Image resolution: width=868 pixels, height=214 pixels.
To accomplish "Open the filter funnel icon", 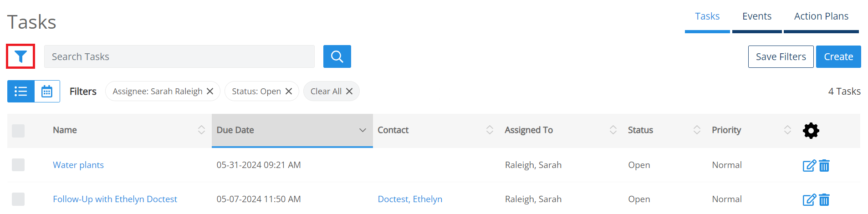I will click(20, 56).
